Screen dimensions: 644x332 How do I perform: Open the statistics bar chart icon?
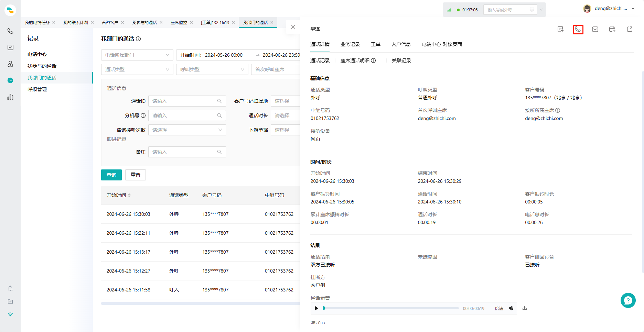(x=10, y=97)
